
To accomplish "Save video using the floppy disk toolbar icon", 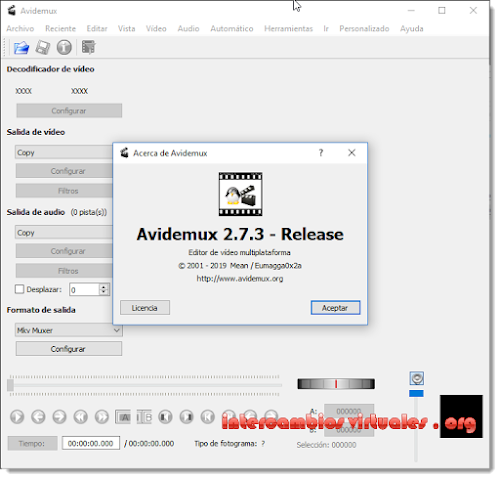I will [x=43, y=47].
